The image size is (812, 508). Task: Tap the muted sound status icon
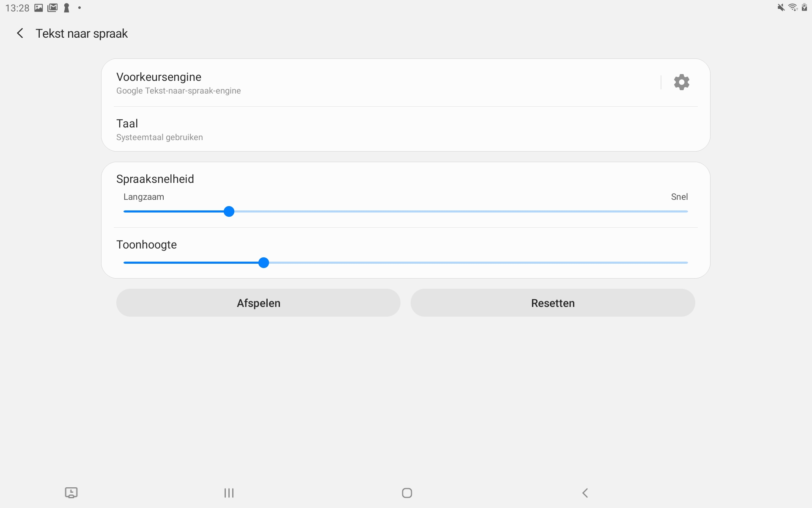781,7
